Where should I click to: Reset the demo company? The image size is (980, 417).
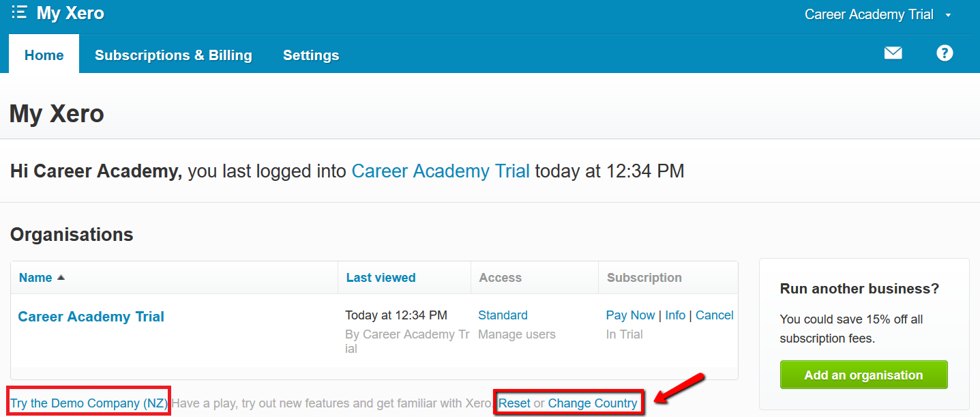tap(514, 403)
